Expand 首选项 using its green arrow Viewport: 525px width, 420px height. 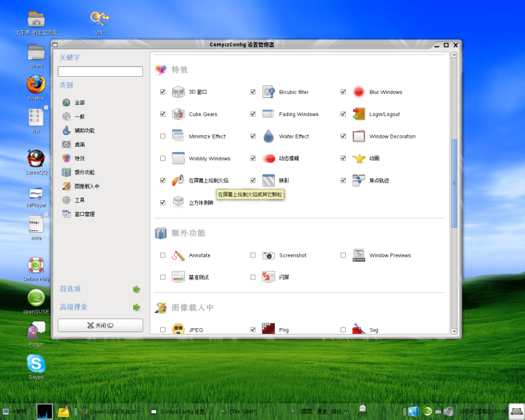point(136,289)
